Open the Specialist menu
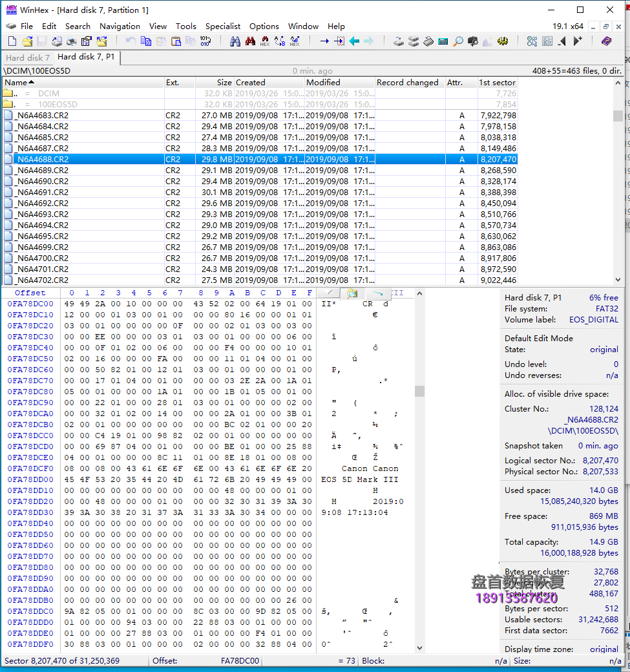Image resolution: width=630 pixels, height=672 pixels. (x=223, y=26)
